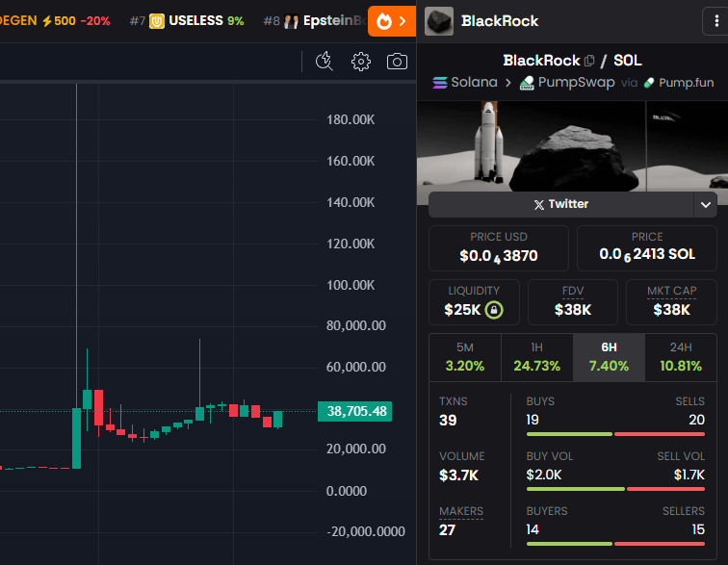Click the BlackRock token avatar thumbnail
Image resolution: width=728 pixels, height=565 pixels.
(439, 21)
